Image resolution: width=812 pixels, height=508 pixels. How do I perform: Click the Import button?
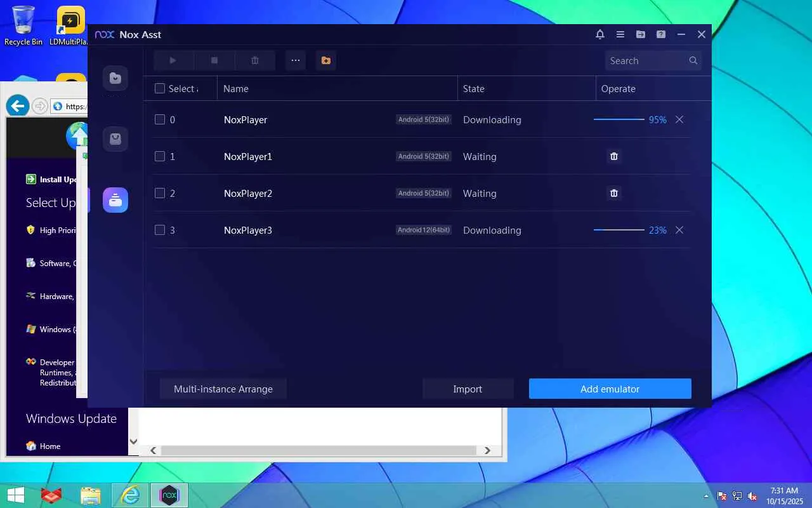(x=468, y=389)
